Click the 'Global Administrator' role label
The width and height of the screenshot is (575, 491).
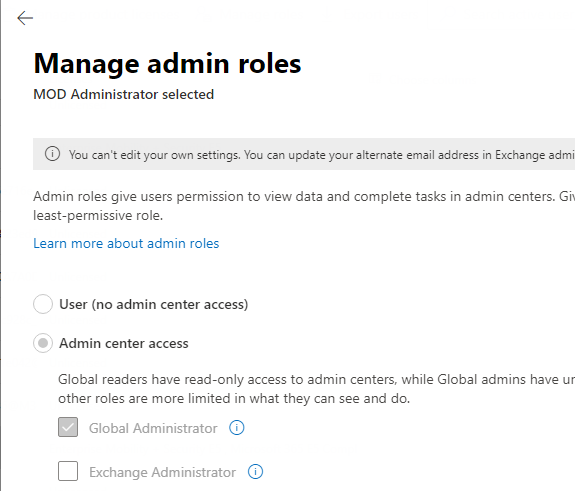click(153, 428)
